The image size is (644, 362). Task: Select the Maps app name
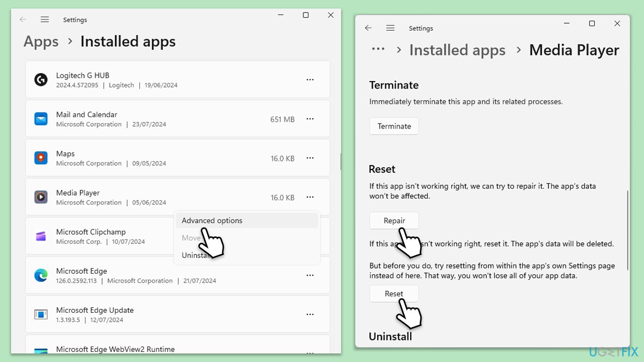65,154
